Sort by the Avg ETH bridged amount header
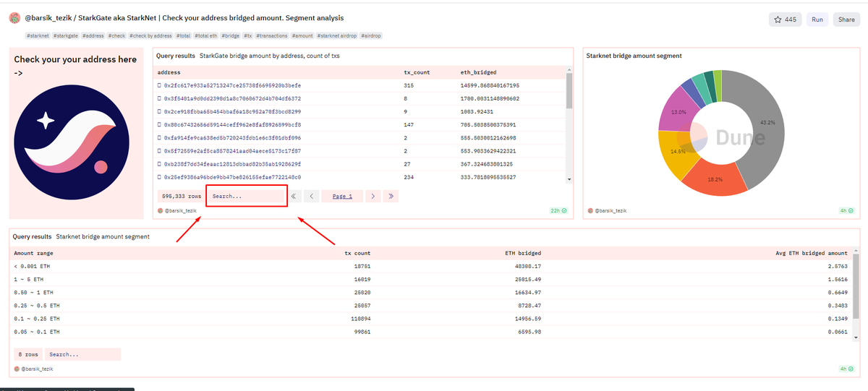Viewport: 868px width, 391px height. click(x=812, y=253)
